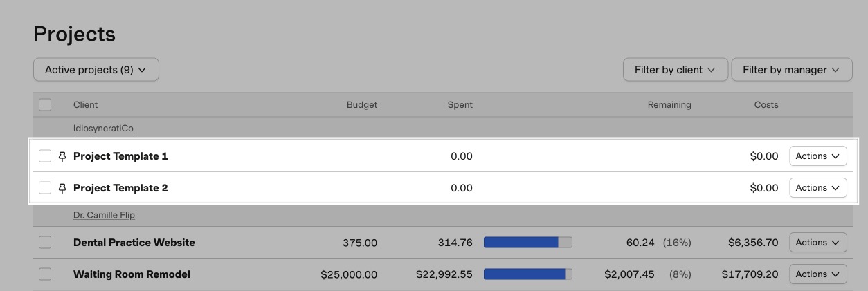Open Actions menu for Project Template 2
Image resolution: width=868 pixels, height=291 pixels.
coord(817,188)
